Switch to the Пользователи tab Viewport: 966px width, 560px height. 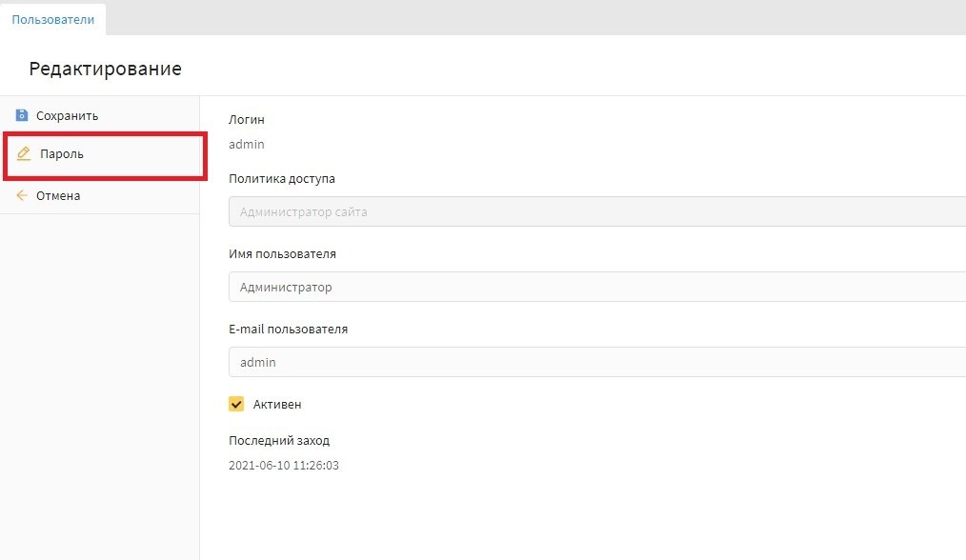pyautogui.click(x=52, y=19)
